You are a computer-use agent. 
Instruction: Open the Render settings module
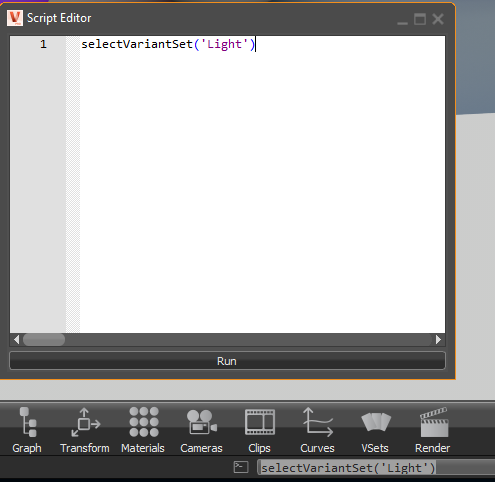[433, 430]
